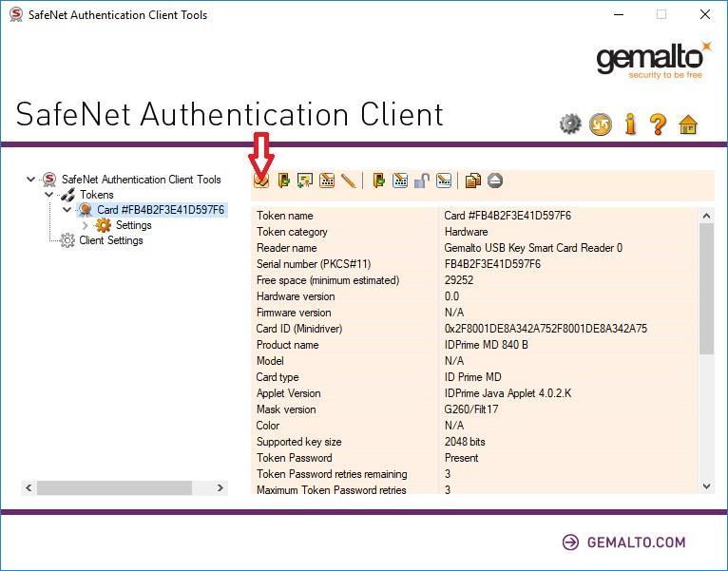
Task: Click the 'Hardware version' row label
Action: pos(296,296)
